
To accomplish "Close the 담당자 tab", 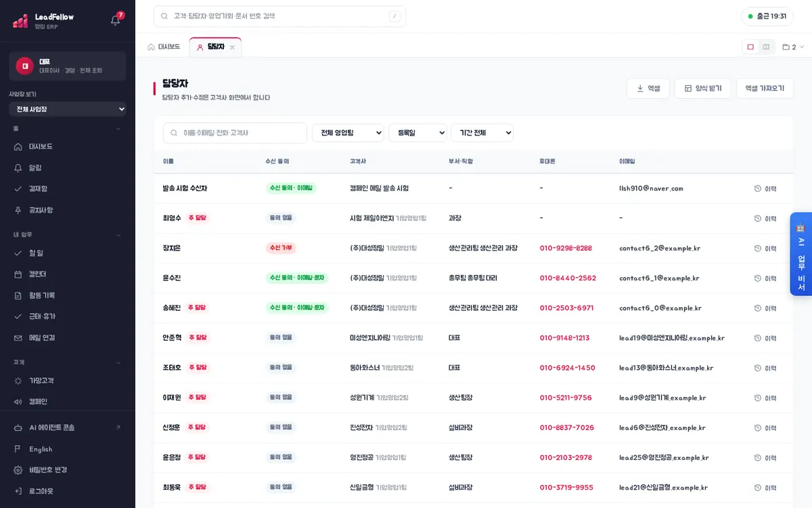I will click(x=232, y=47).
